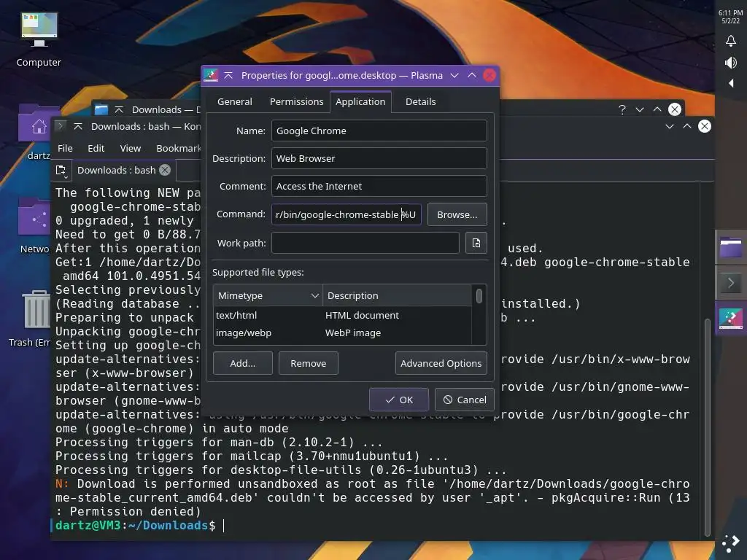Open the dartz home folder icon

coord(34,132)
